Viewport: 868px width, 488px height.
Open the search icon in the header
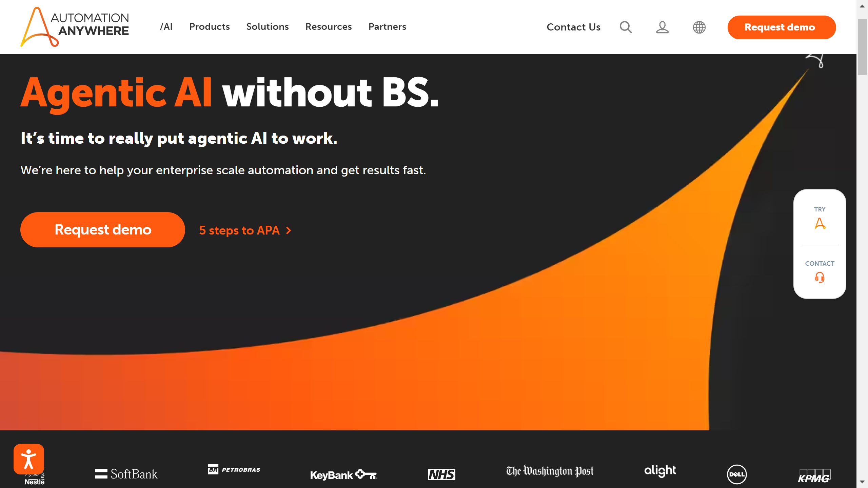[626, 27]
